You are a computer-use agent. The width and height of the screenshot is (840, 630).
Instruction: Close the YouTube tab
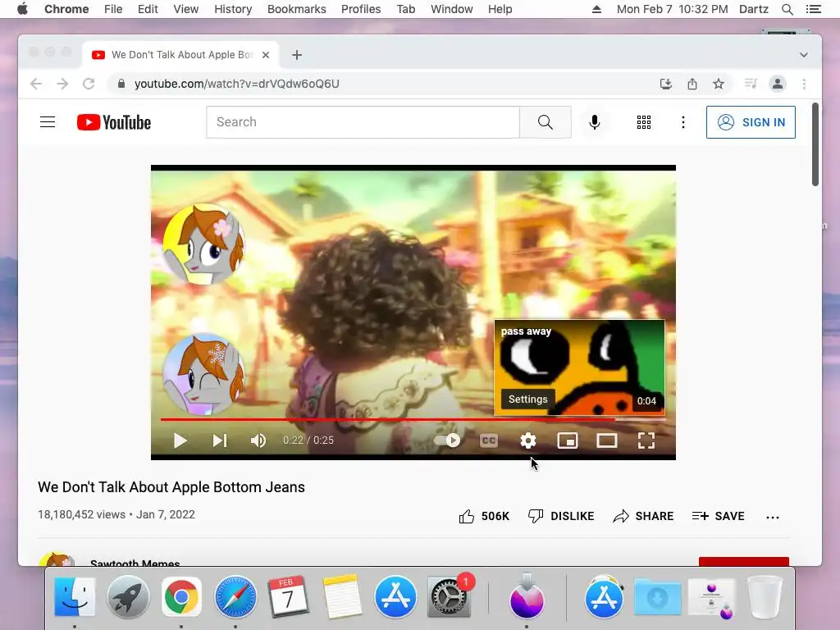(266, 55)
